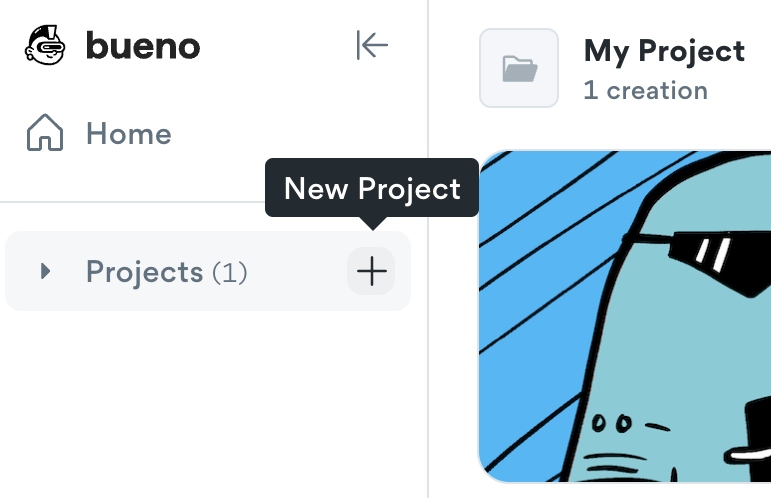Open the Home menu item label
771x498 pixels.
click(x=128, y=134)
